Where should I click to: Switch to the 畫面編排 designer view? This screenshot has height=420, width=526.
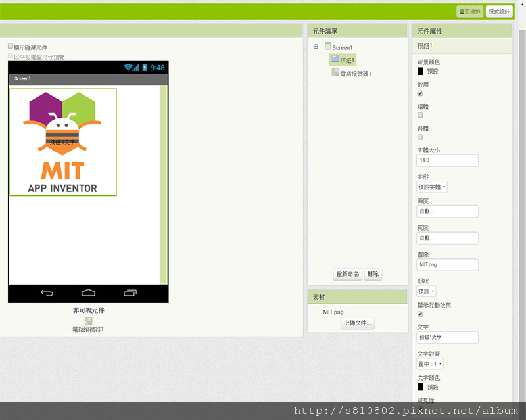pyautogui.click(x=469, y=11)
